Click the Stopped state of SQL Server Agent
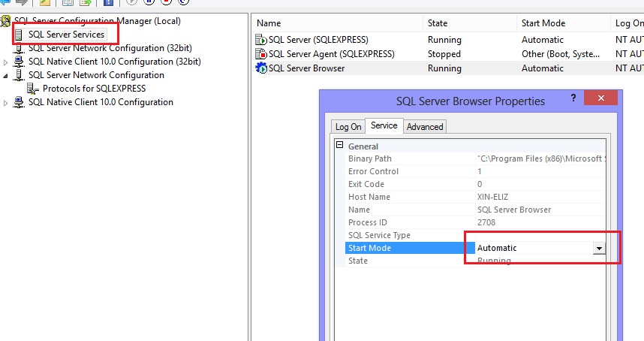 (x=444, y=54)
